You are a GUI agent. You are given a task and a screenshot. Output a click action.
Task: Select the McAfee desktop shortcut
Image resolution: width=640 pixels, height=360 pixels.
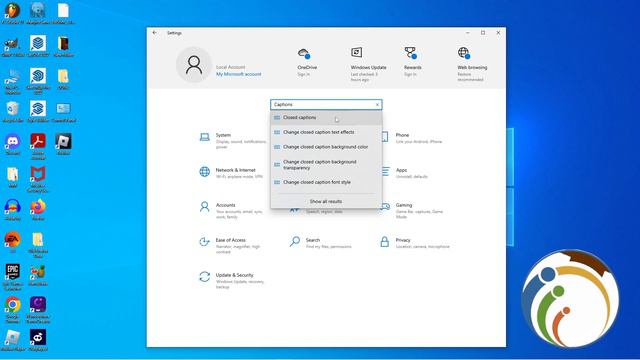(38, 179)
